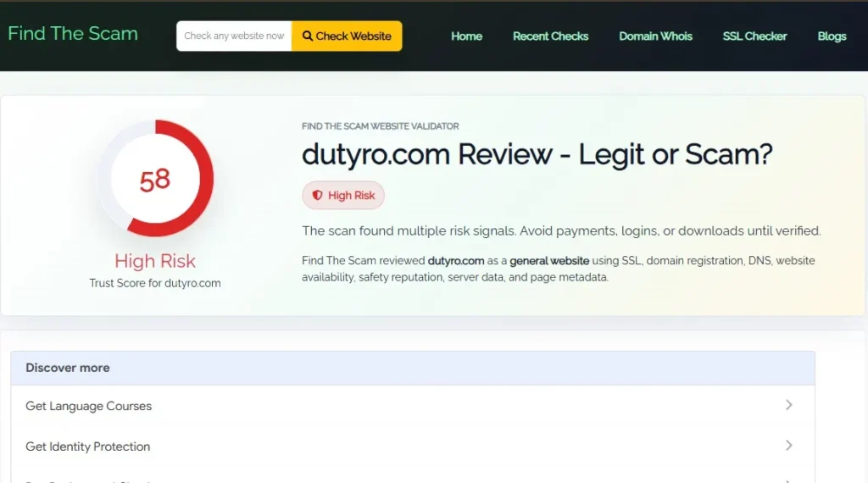This screenshot has width=868, height=483.
Task: Open the SSL Checker tool
Action: click(754, 36)
